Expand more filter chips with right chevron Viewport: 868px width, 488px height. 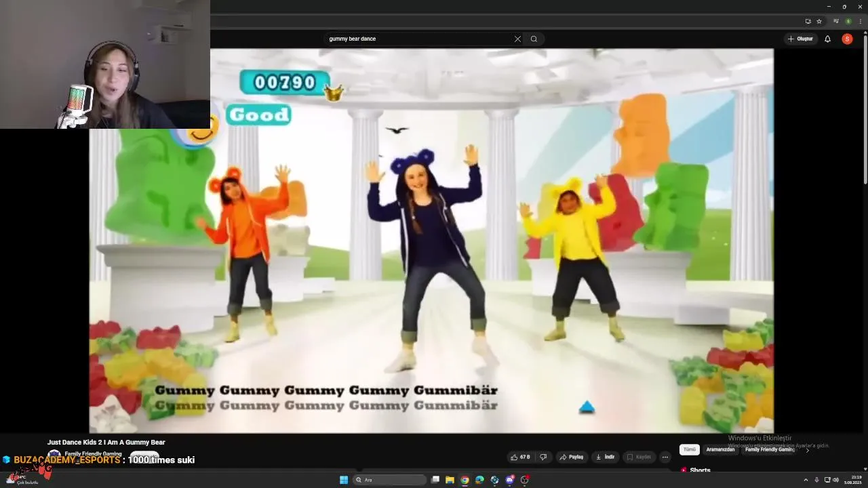pos(807,450)
